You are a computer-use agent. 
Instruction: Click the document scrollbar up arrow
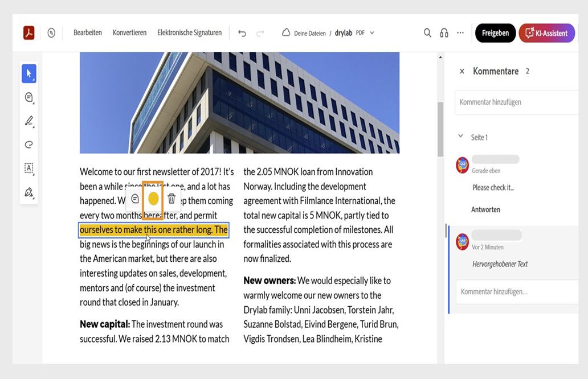tap(440, 57)
